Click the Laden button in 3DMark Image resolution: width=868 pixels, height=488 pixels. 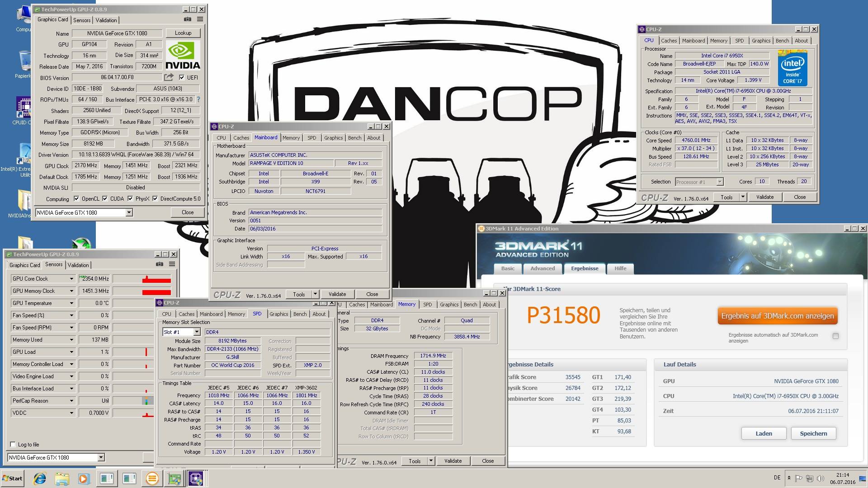click(x=764, y=433)
